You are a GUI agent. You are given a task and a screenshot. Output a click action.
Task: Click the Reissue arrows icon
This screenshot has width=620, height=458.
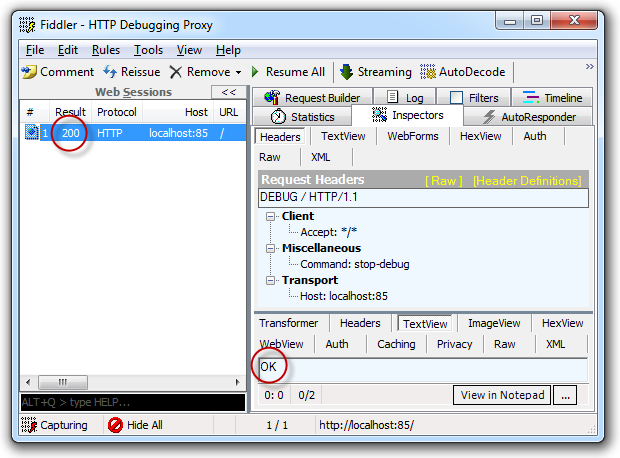click(110, 72)
